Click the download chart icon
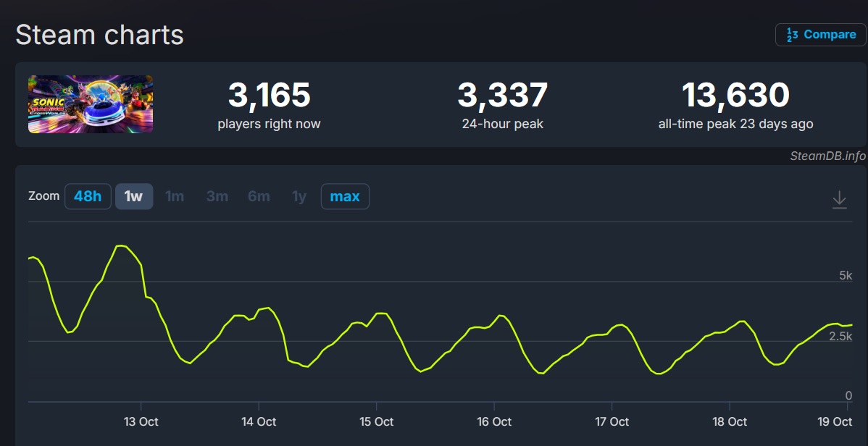The height and width of the screenshot is (446, 868). (839, 199)
